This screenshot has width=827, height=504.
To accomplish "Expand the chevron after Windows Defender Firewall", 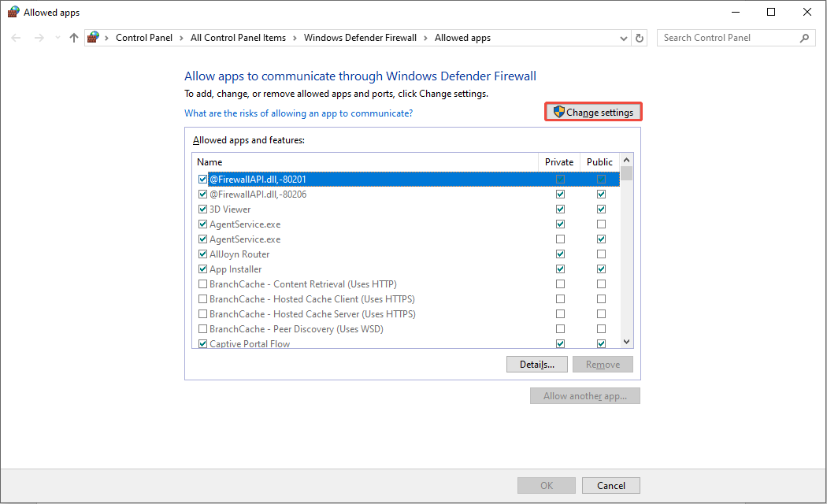I will pos(424,37).
